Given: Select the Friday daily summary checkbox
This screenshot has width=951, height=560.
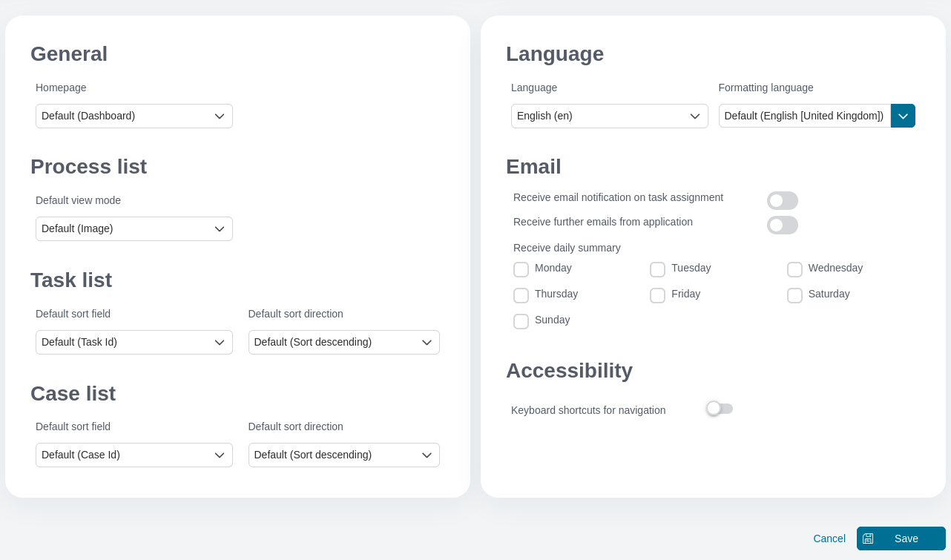Looking at the screenshot, I should [x=657, y=295].
